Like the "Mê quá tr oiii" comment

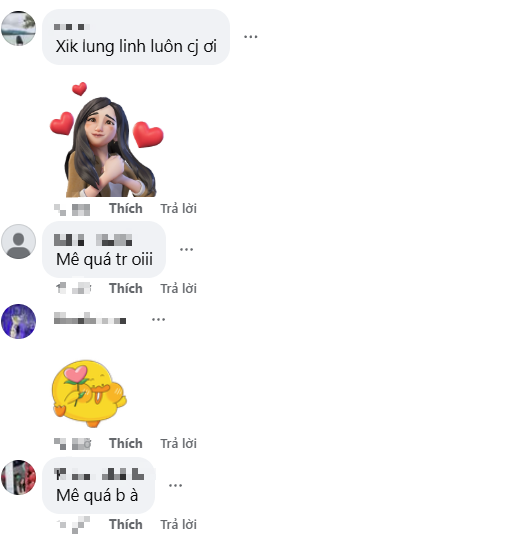tap(126, 288)
